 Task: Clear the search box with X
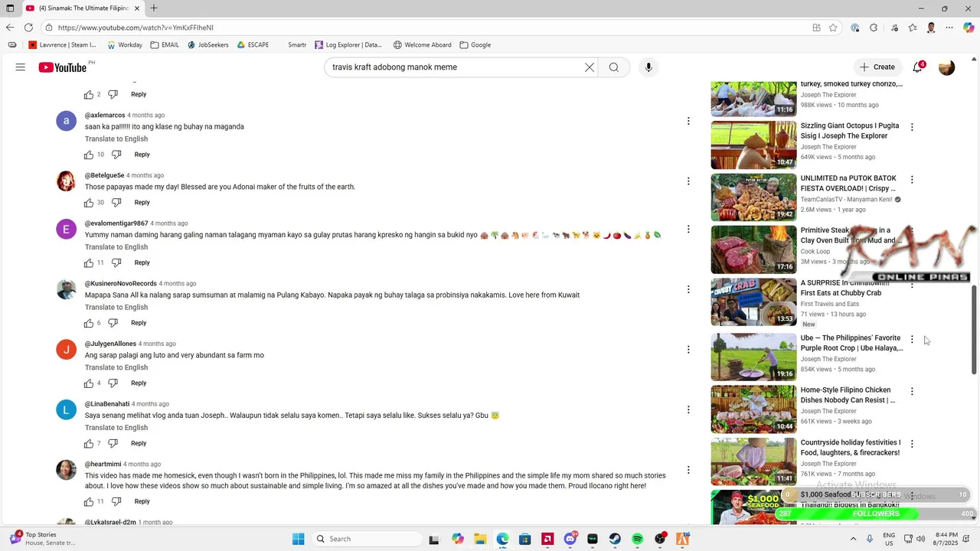coord(590,67)
